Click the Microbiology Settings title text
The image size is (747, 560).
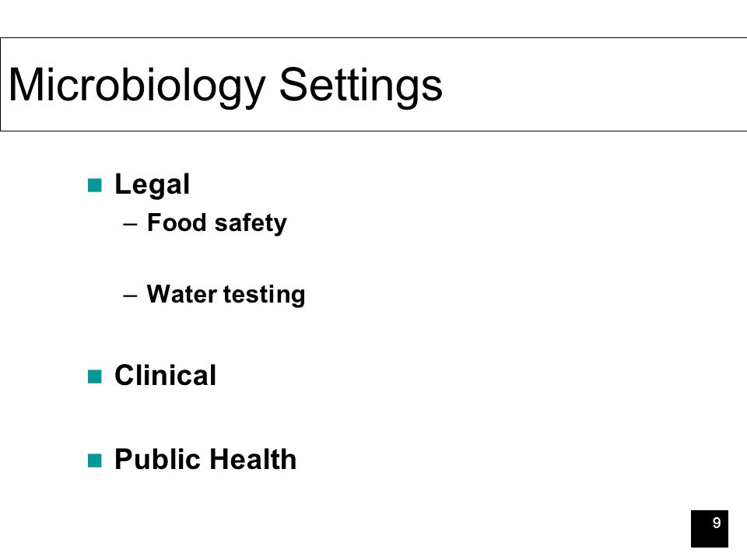click(x=226, y=86)
